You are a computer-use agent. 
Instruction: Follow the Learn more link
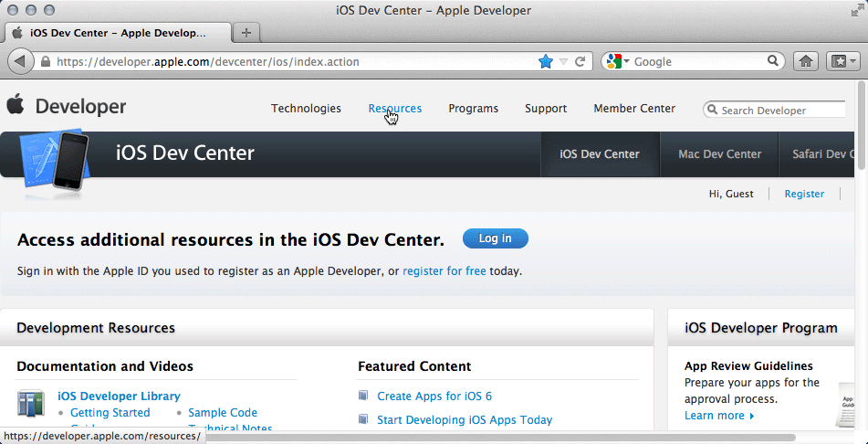pyautogui.click(x=719, y=415)
